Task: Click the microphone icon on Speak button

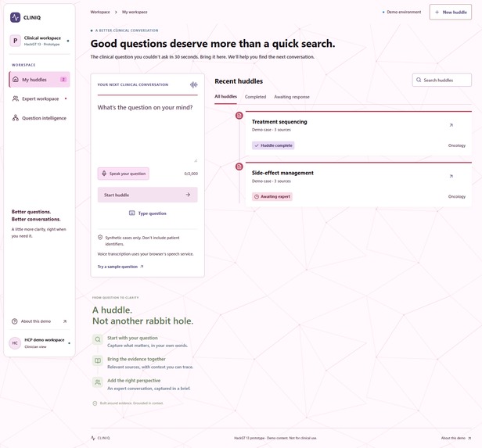Action: pos(104,174)
